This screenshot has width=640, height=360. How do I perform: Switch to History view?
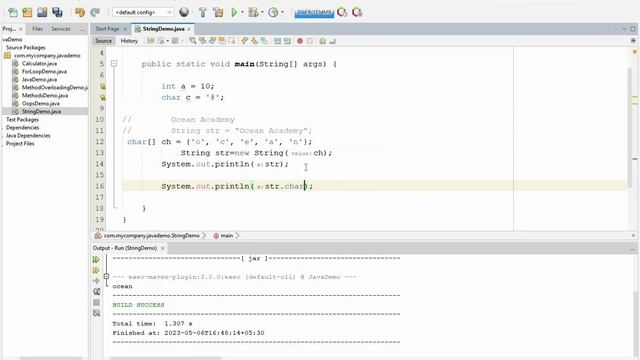129,41
